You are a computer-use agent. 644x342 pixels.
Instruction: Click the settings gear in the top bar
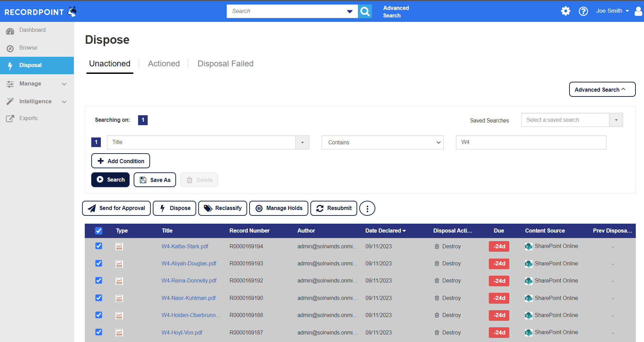tap(565, 11)
